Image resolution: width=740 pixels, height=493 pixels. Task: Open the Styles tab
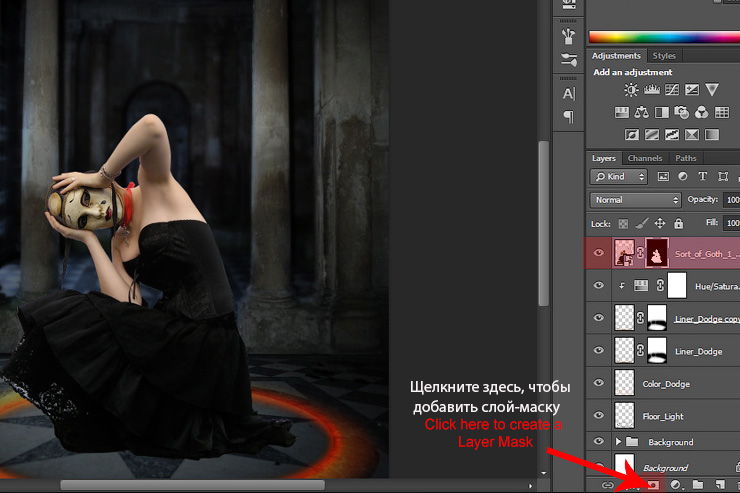[x=664, y=56]
